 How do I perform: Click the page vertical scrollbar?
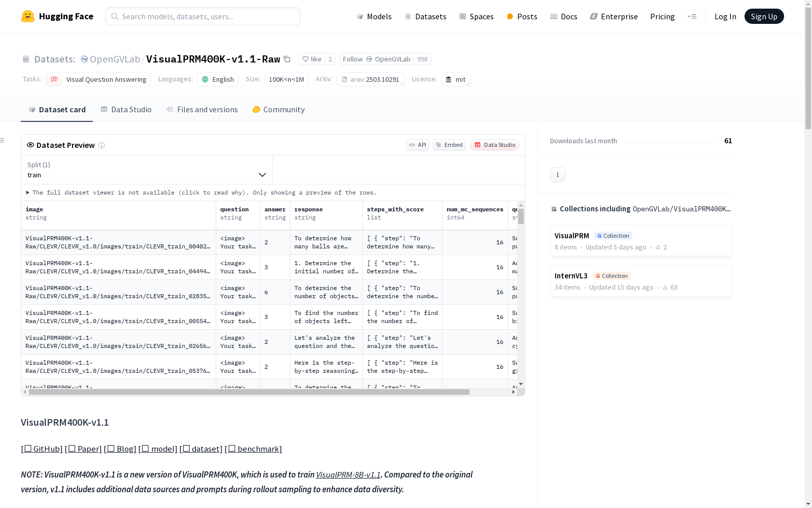coord(808,69)
